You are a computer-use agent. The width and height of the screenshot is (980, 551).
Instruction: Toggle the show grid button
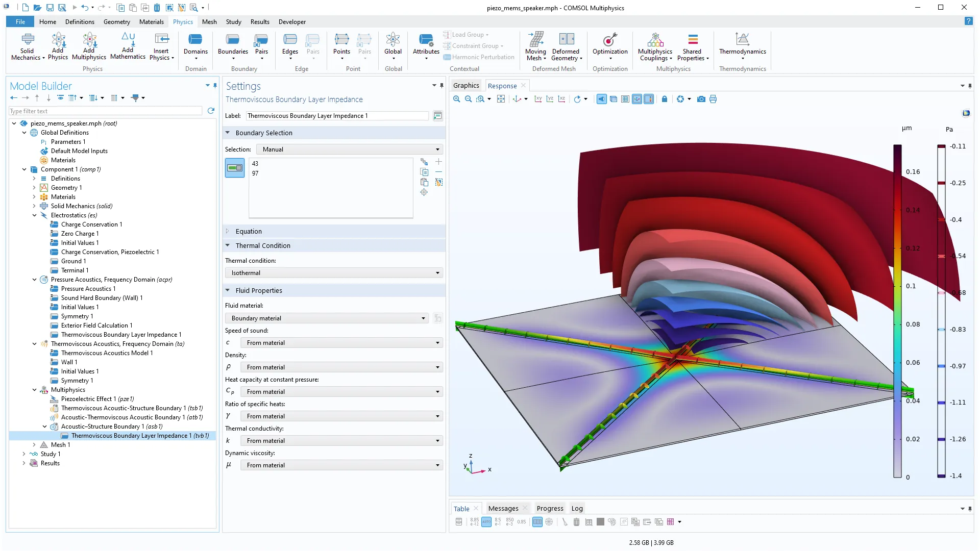tap(625, 99)
